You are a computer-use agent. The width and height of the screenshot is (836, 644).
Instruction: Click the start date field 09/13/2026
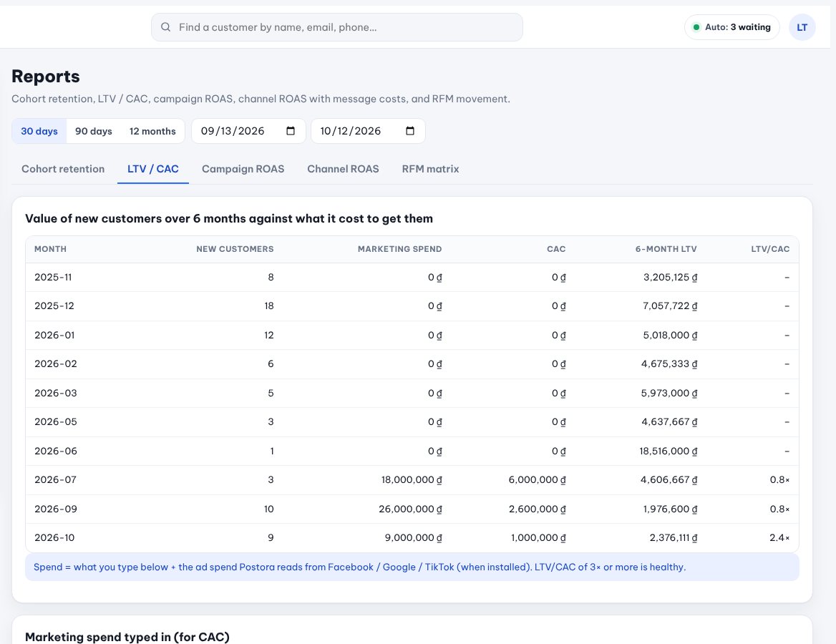click(248, 131)
